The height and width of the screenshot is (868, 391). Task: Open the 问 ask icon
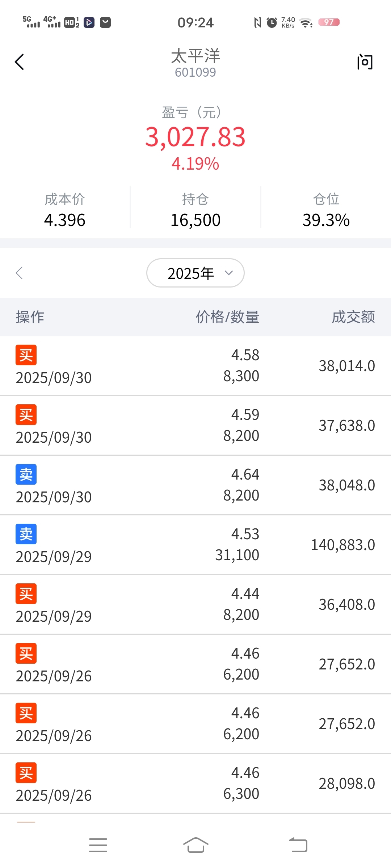[365, 62]
